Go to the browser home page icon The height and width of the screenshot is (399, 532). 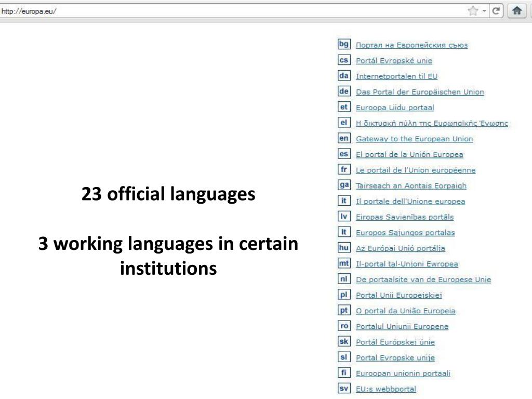coord(517,11)
